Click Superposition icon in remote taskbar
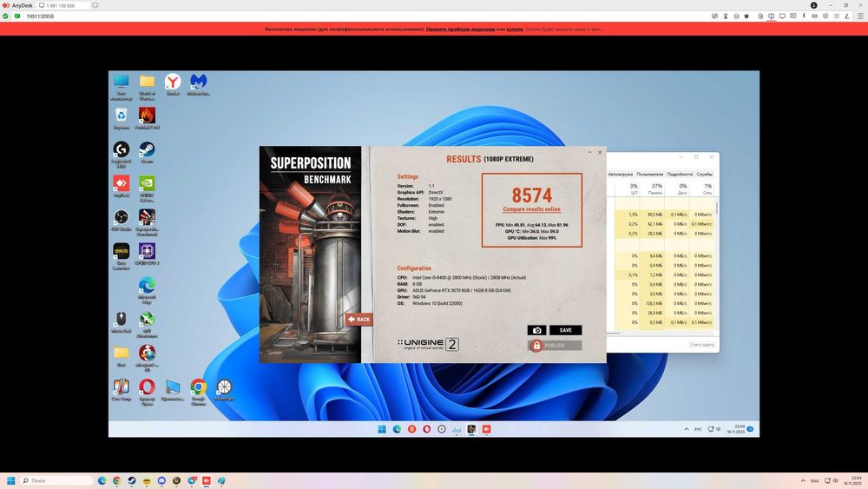Screen dimensions: 868x489 [471, 429]
